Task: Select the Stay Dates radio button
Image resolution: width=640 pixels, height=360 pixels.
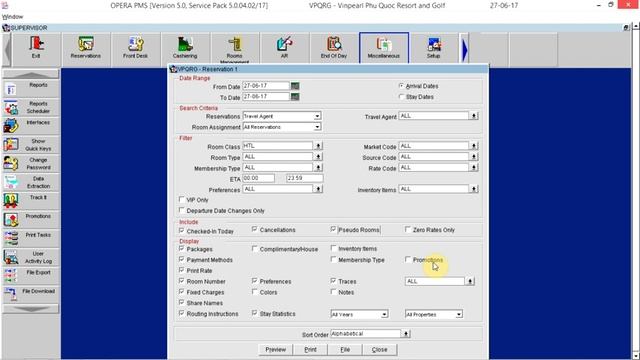Action: coord(401,97)
